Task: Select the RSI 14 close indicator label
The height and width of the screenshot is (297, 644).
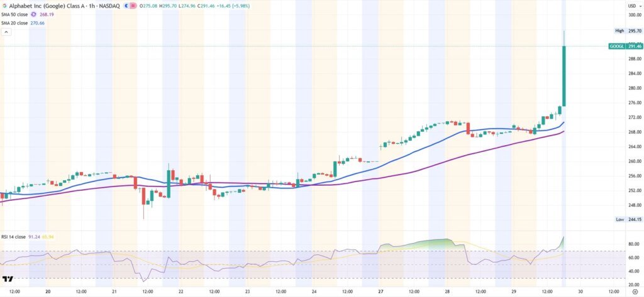Action: click(13, 237)
